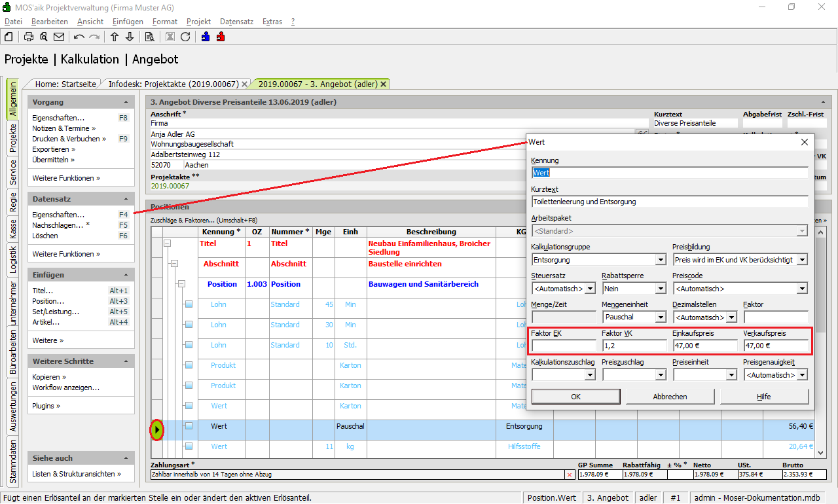Viewport: 838px width, 504px height.
Task: Click the undo arrow icon
Action: pyautogui.click(x=79, y=37)
